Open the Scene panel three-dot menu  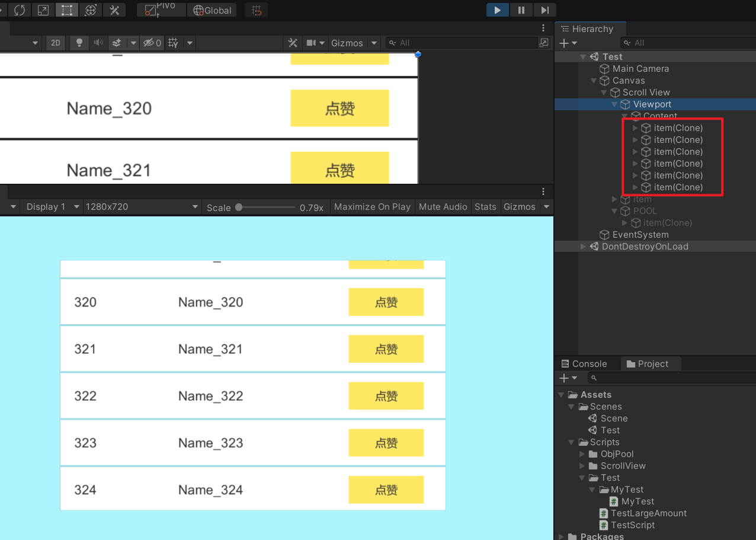543,28
